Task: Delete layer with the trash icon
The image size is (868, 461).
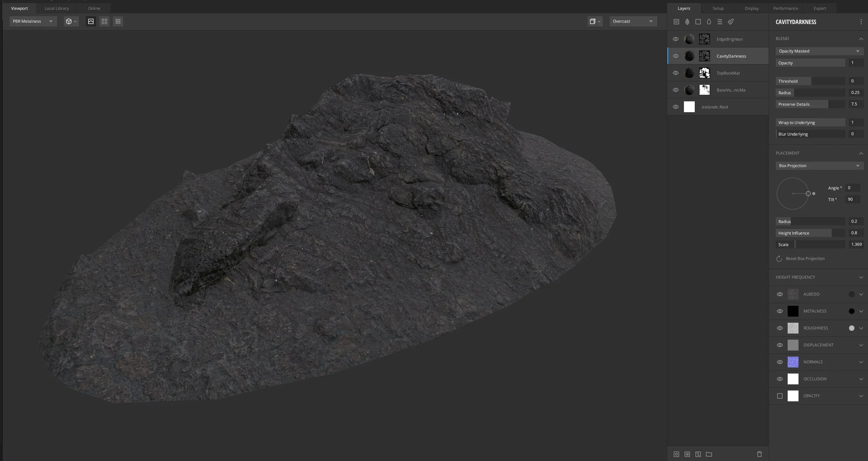Action: pyautogui.click(x=759, y=454)
